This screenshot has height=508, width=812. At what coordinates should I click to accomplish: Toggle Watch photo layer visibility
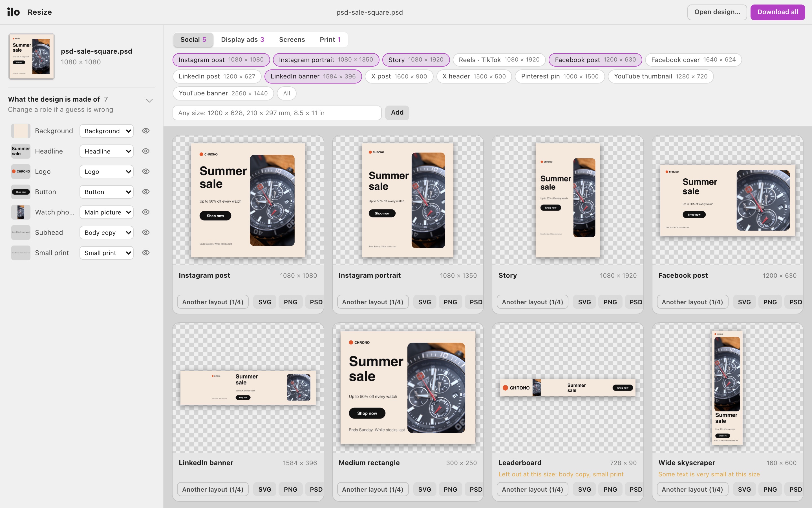pyautogui.click(x=145, y=212)
